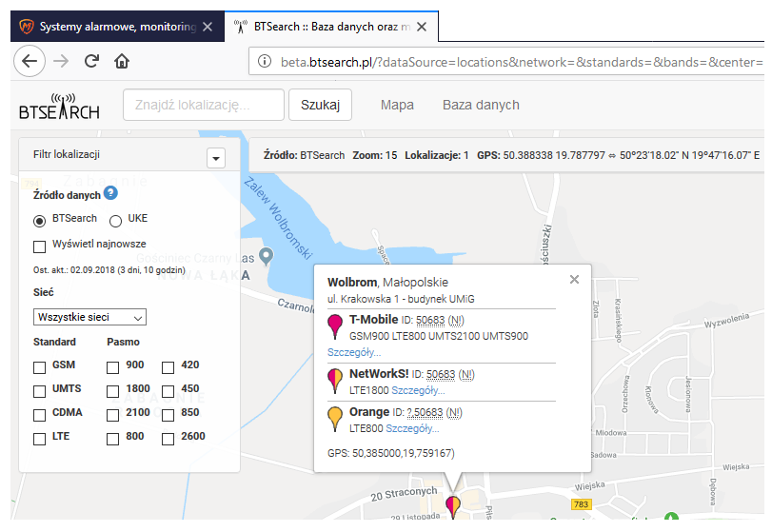This screenshot has height=532, width=772.
Task: Click the Orange operator pin icon
Action: pyautogui.click(x=334, y=419)
